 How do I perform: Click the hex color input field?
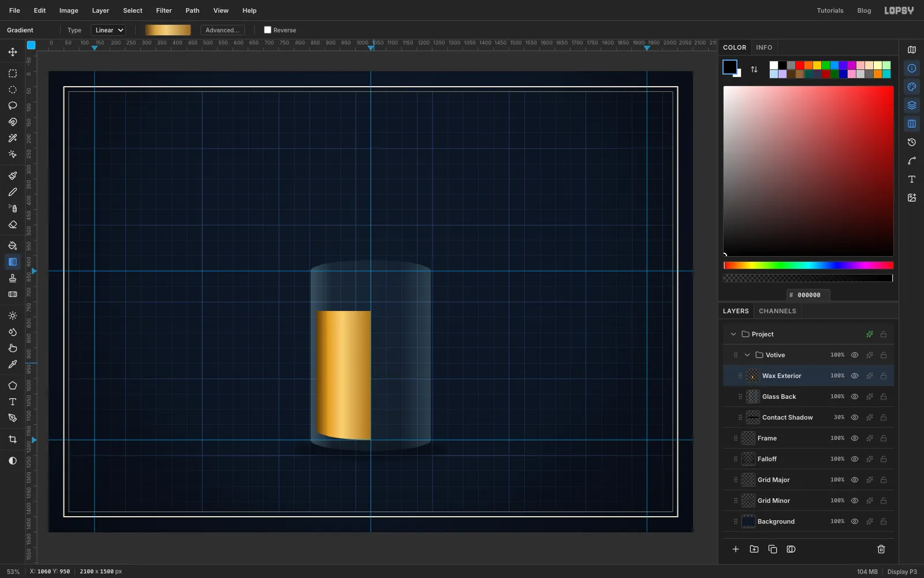click(808, 295)
